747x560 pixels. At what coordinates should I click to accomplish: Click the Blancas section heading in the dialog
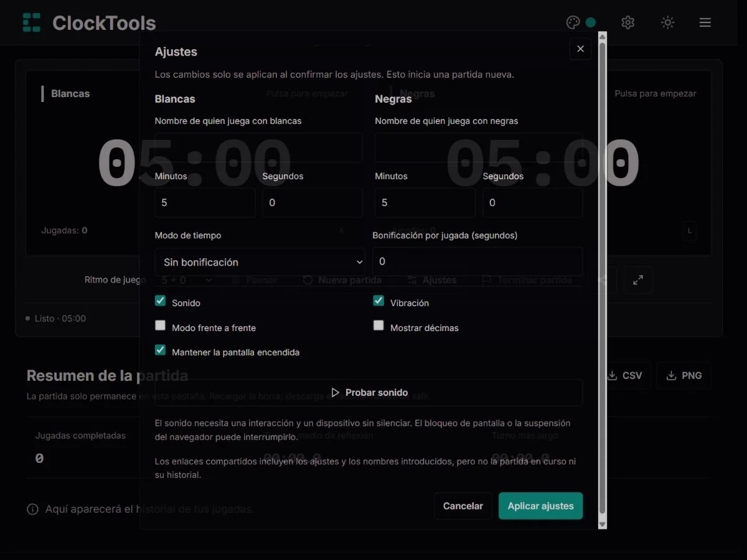(x=175, y=99)
